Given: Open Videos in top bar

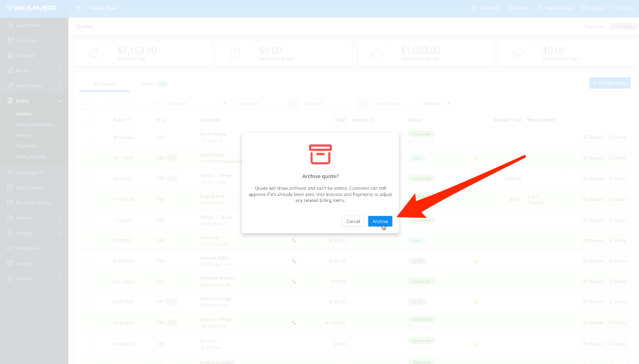Looking at the screenshot, I should click(x=518, y=8).
